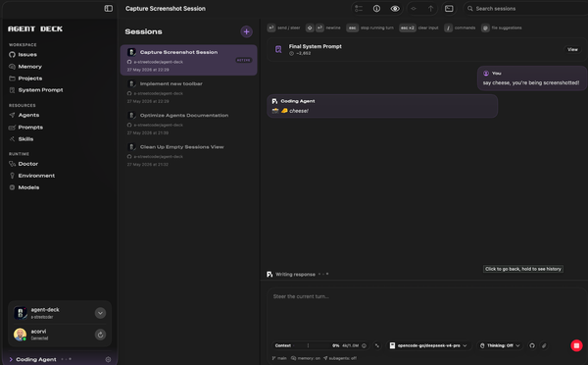588x365 pixels.
Task: Create a new session with plus button
Action: tap(246, 32)
